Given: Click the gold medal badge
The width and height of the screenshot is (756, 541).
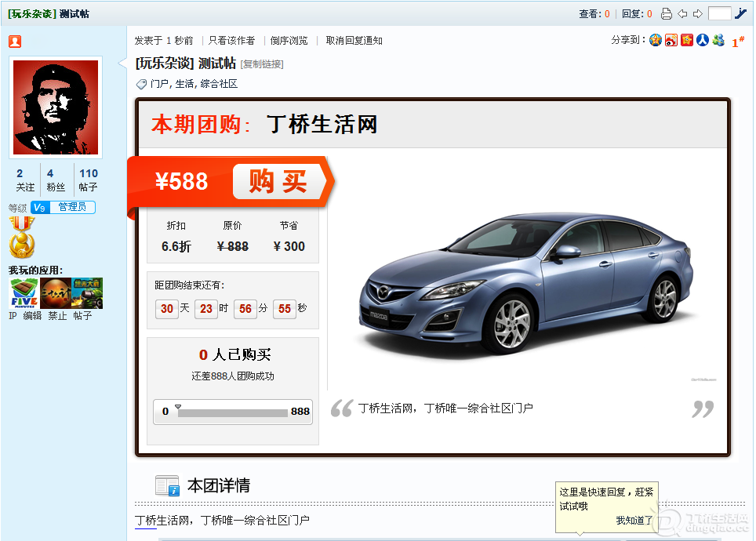Looking at the screenshot, I should [x=21, y=238].
